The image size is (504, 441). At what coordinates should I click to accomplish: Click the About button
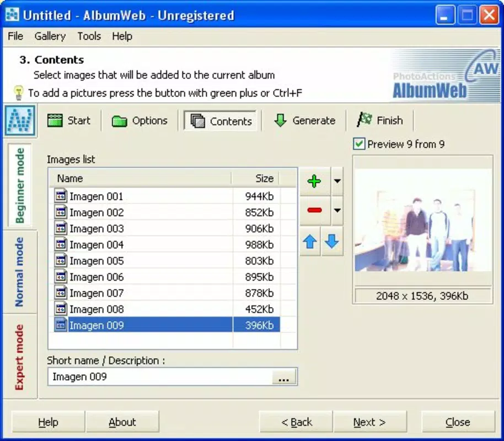(x=122, y=422)
